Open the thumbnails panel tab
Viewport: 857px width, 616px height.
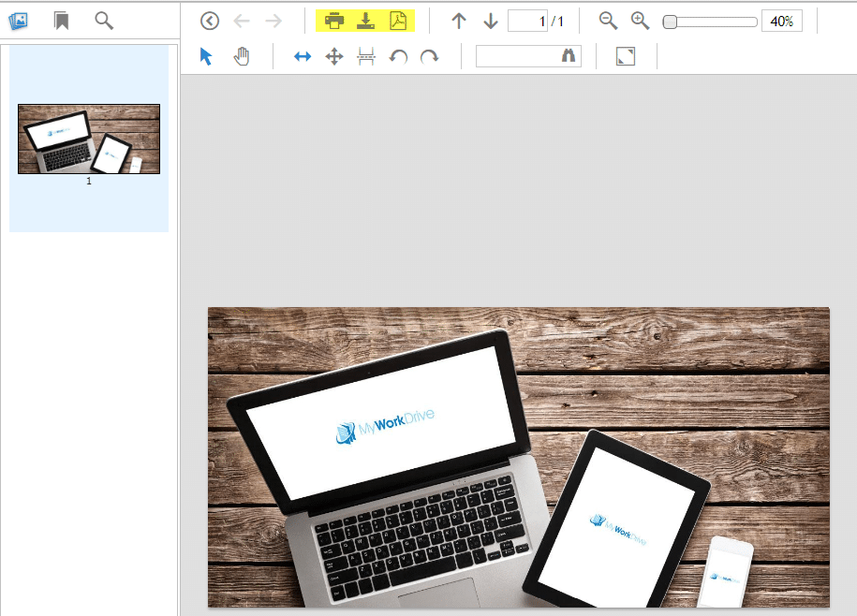[18, 21]
